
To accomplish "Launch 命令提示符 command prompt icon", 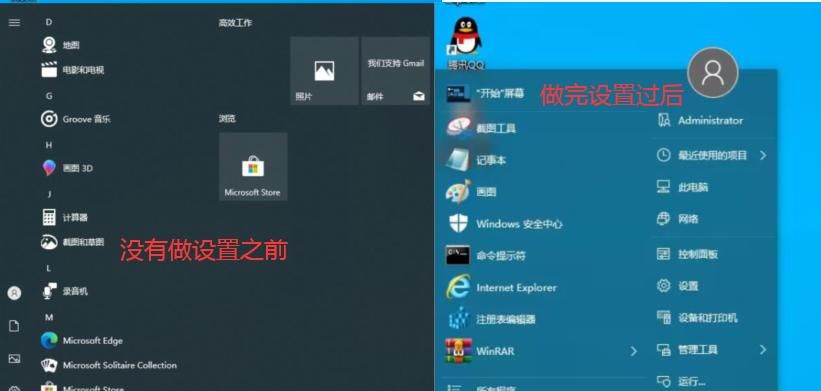I will (458, 255).
